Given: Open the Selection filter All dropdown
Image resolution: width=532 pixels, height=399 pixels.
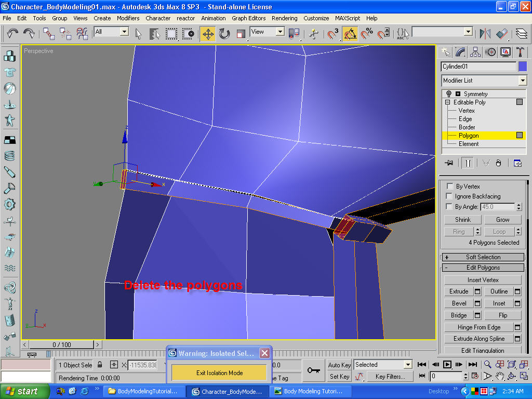Looking at the screenshot, I should (111, 32).
